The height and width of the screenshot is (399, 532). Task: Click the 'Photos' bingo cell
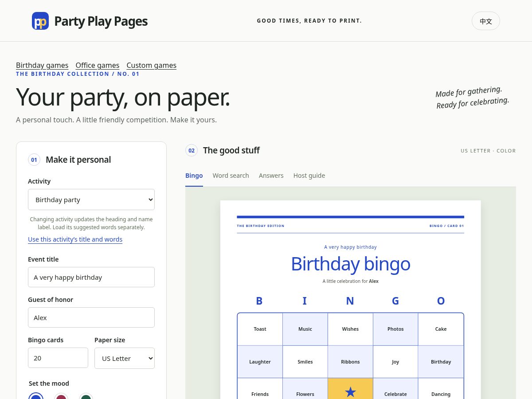[x=395, y=329]
